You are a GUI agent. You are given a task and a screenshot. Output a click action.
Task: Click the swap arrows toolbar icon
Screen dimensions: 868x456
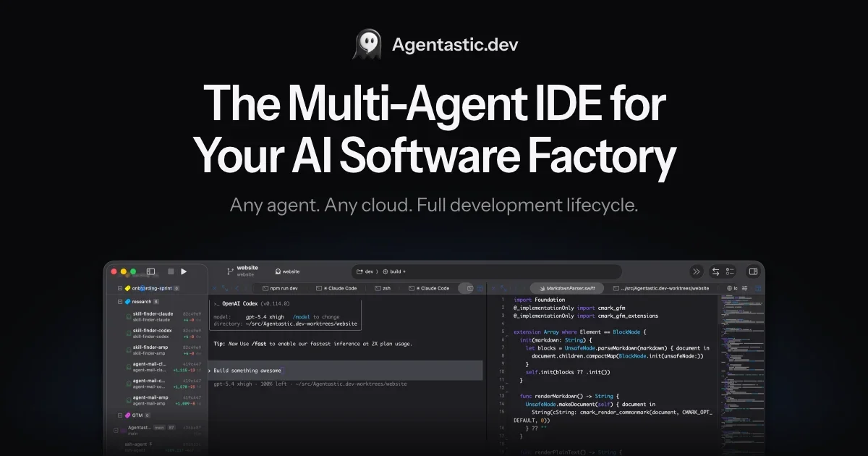(x=715, y=271)
